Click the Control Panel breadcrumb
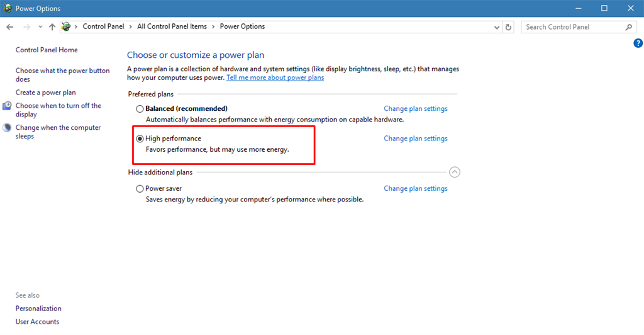The image size is (644, 335). pos(104,27)
